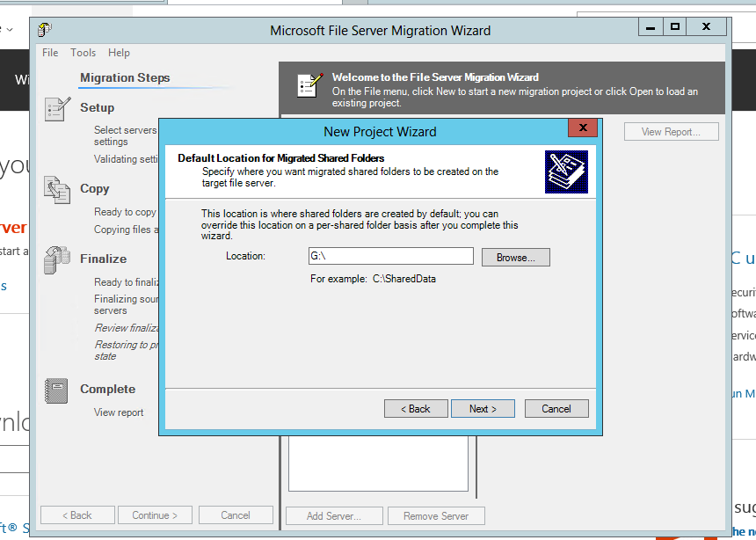Click the Copy step heading
The width and height of the screenshot is (756, 540).
tap(95, 189)
